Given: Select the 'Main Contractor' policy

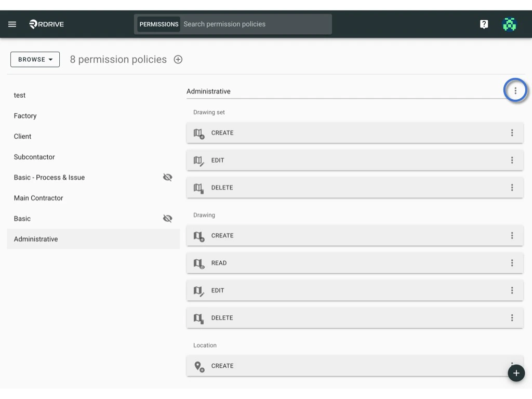Looking at the screenshot, I should pyautogui.click(x=38, y=198).
